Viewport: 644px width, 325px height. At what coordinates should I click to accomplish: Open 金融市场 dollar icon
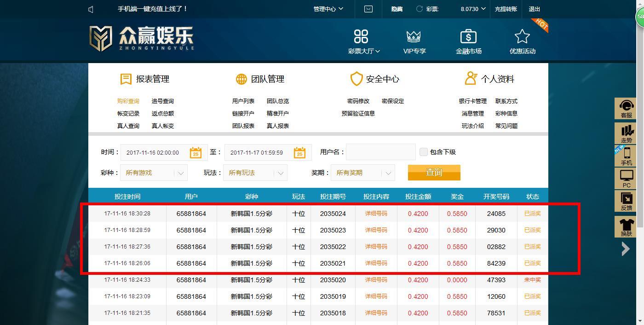coord(468,36)
